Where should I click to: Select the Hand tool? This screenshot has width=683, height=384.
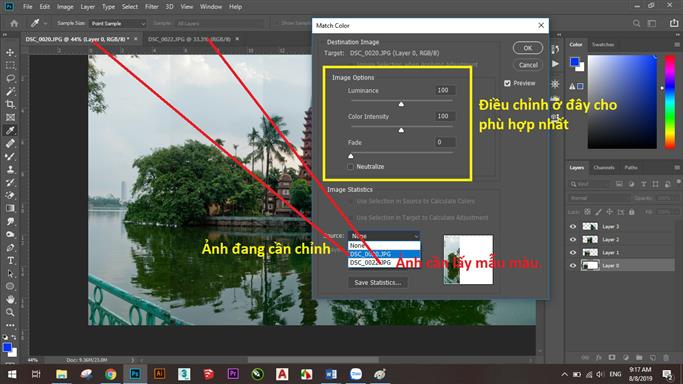click(10, 300)
